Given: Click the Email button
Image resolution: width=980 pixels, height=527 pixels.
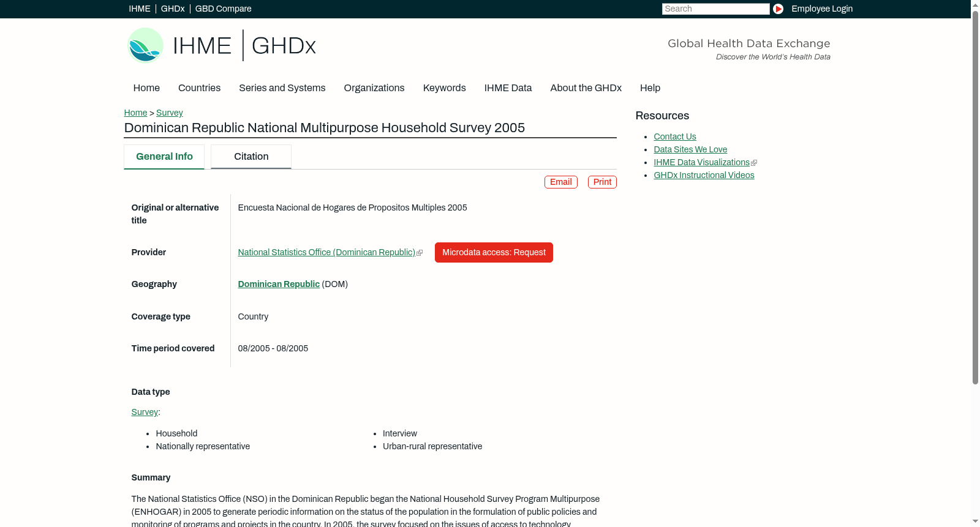Looking at the screenshot, I should pos(561,182).
